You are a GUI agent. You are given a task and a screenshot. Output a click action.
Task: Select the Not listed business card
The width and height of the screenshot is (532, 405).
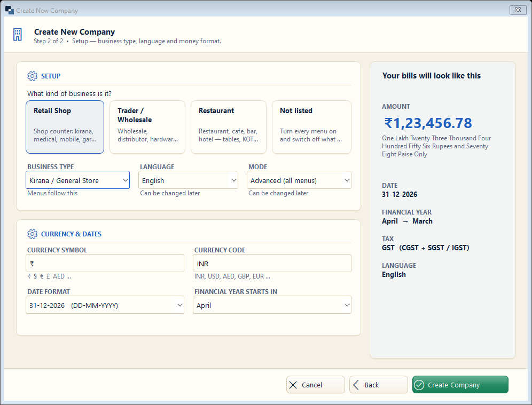(311, 127)
